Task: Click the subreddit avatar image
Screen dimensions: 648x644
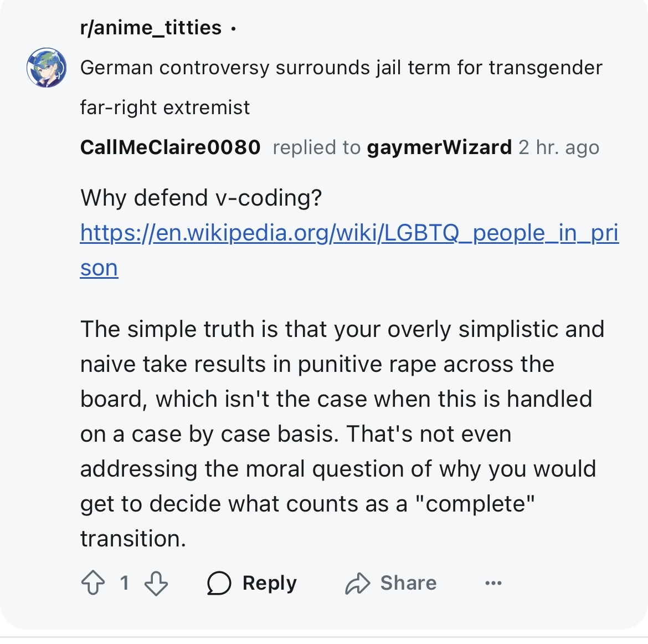Action: point(47,68)
